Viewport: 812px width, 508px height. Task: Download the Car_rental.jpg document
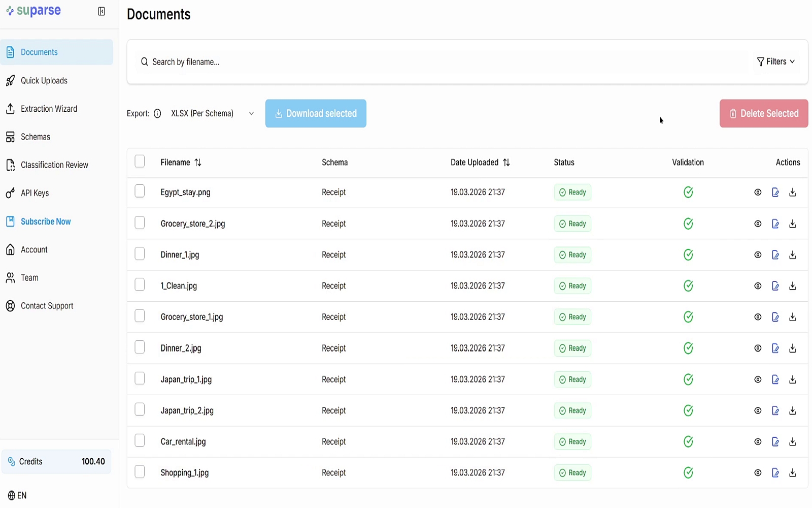(x=793, y=442)
